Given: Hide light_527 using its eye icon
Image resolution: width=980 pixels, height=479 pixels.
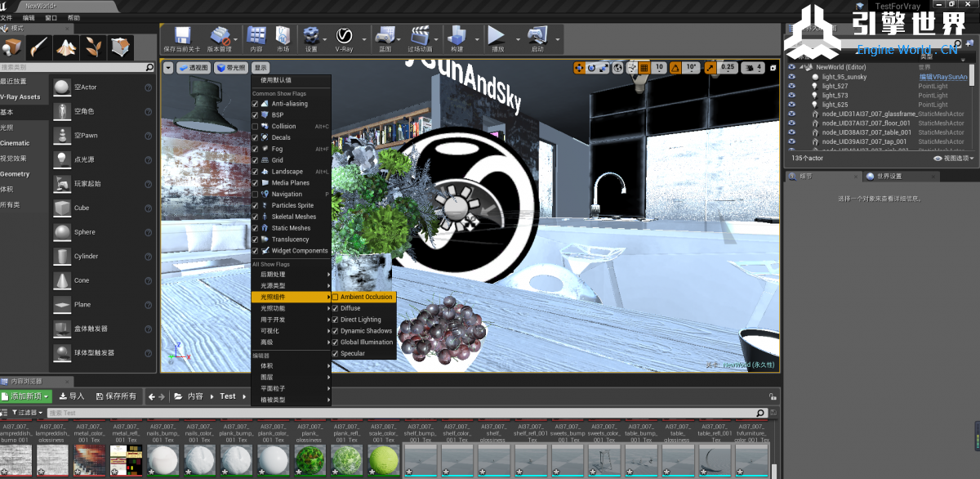Looking at the screenshot, I should point(791,86).
